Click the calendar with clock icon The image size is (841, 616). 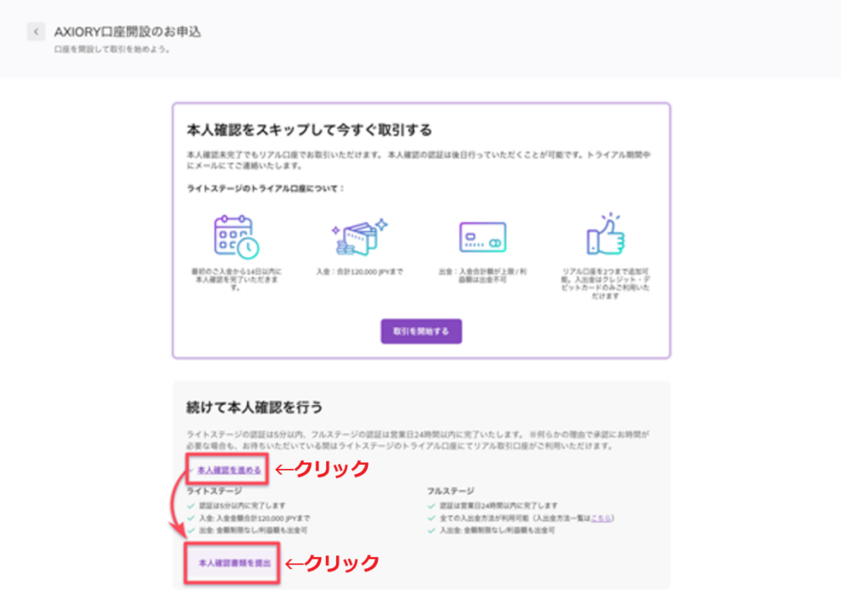[233, 235]
